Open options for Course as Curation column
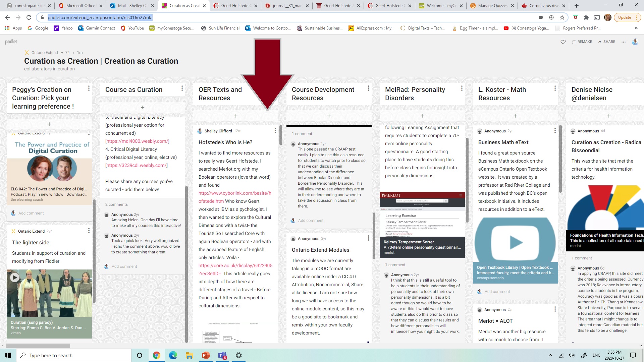644x362 pixels. 182,88
